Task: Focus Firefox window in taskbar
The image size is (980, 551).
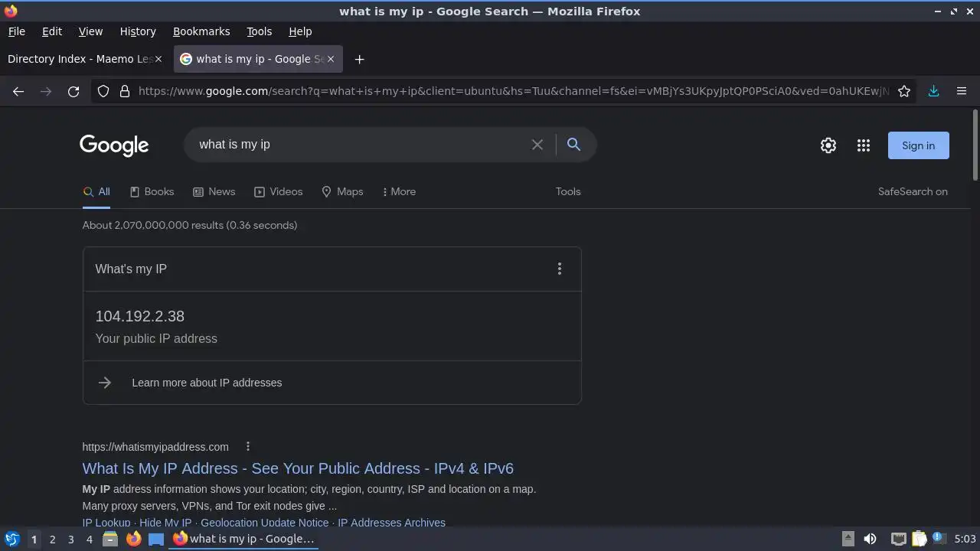Action: (x=244, y=539)
